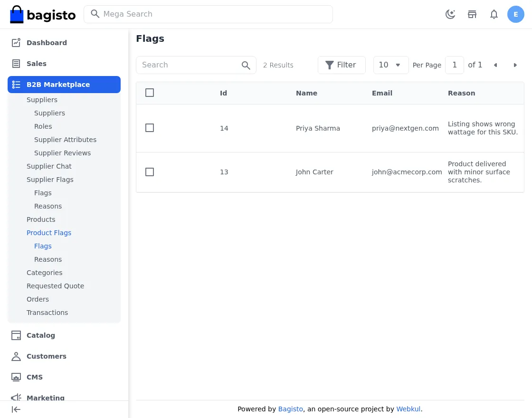Click the Catalog sidebar icon
The image size is (532, 418).
16,335
